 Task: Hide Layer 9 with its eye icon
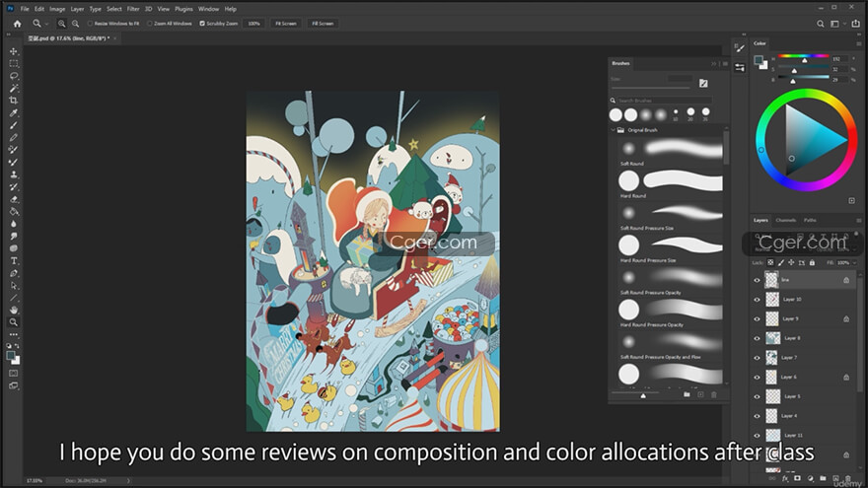(757, 318)
